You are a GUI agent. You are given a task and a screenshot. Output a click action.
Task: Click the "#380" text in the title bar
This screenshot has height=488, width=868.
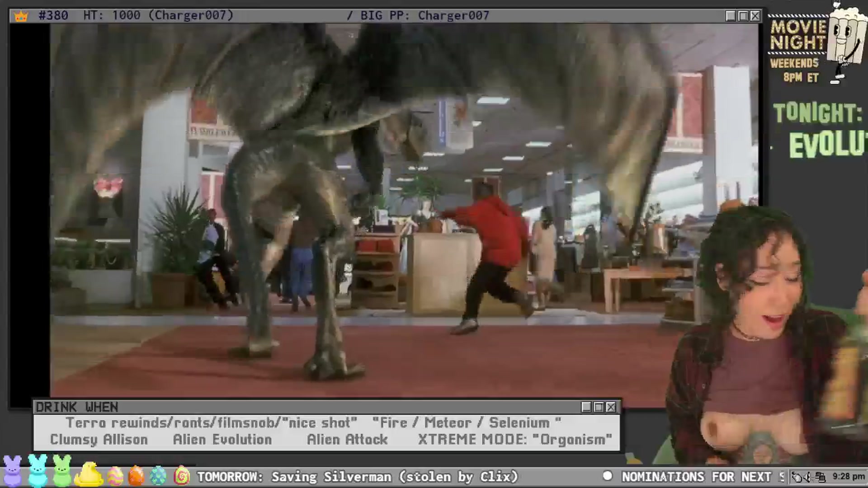coord(53,15)
